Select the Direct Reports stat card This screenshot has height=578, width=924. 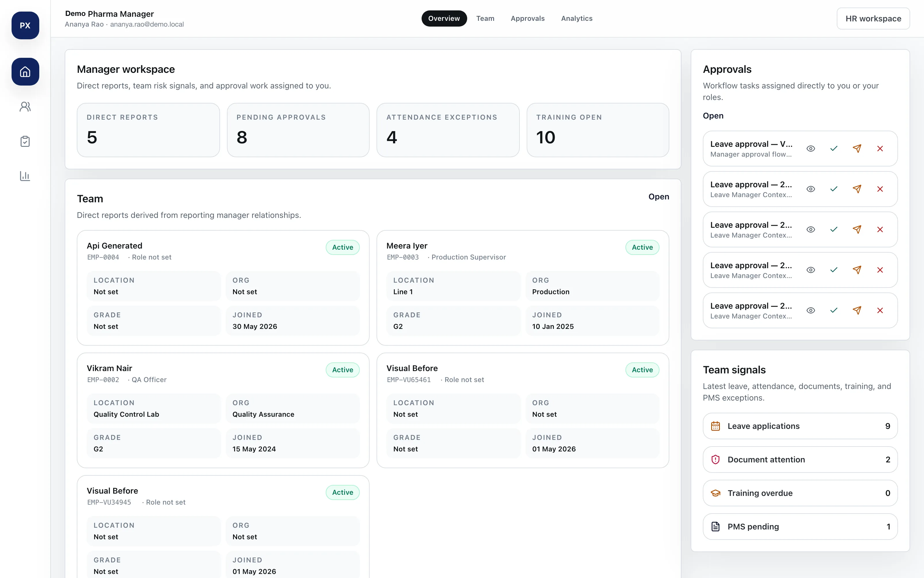click(148, 130)
